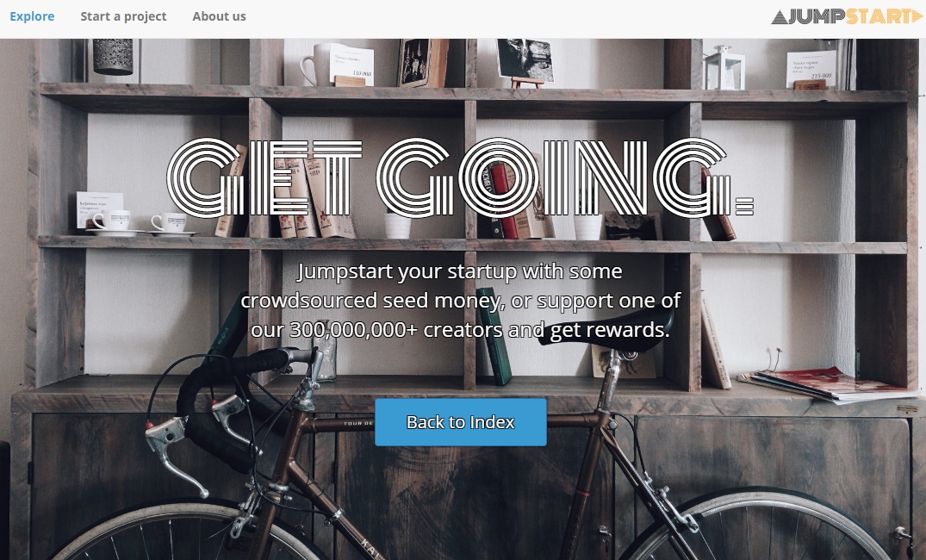
Task: Click the orange arrow at the logo's end
Action: [917, 16]
